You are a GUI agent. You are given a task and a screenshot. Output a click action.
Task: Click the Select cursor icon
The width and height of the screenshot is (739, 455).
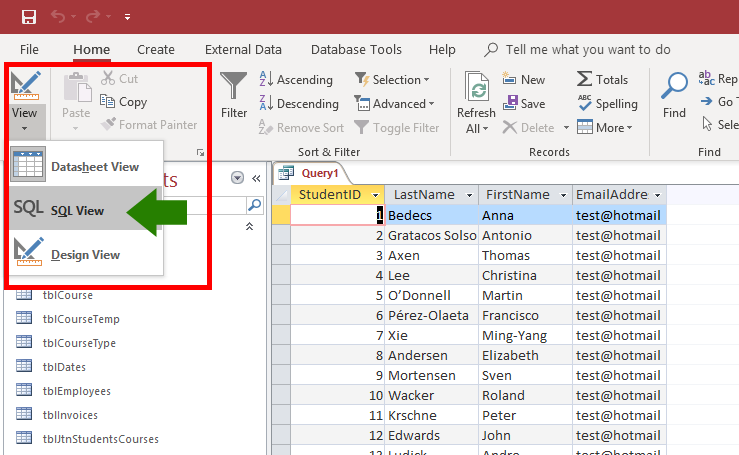pyautogui.click(x=707, y=124)
